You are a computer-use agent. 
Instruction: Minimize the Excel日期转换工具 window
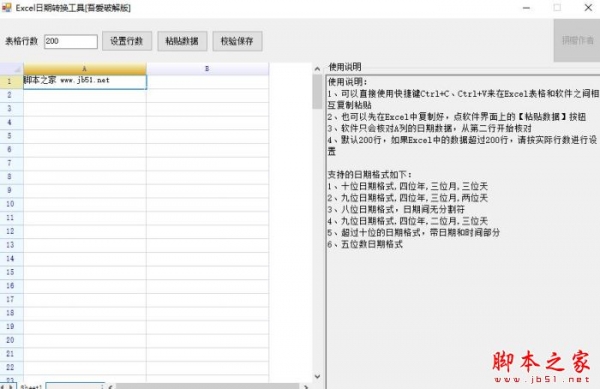point(527,8)
